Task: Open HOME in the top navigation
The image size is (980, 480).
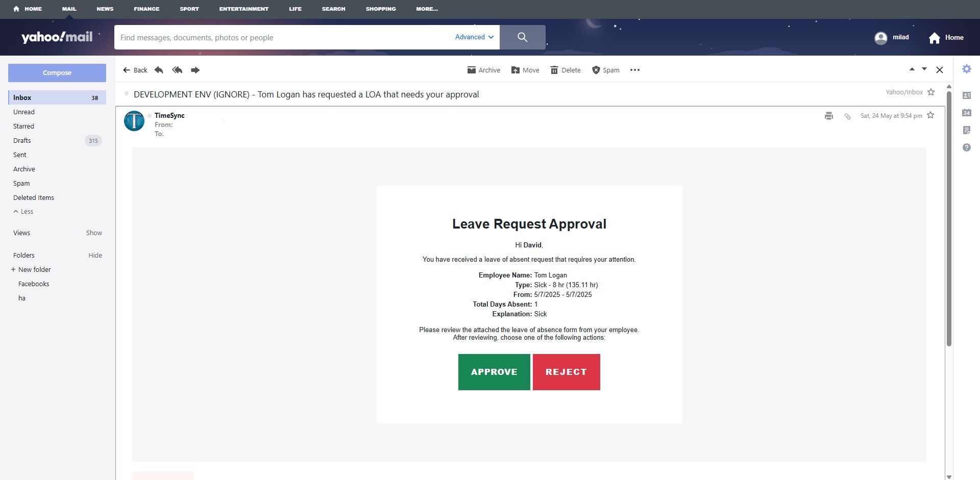Action: pyautogui.click(x=28, y=9)
